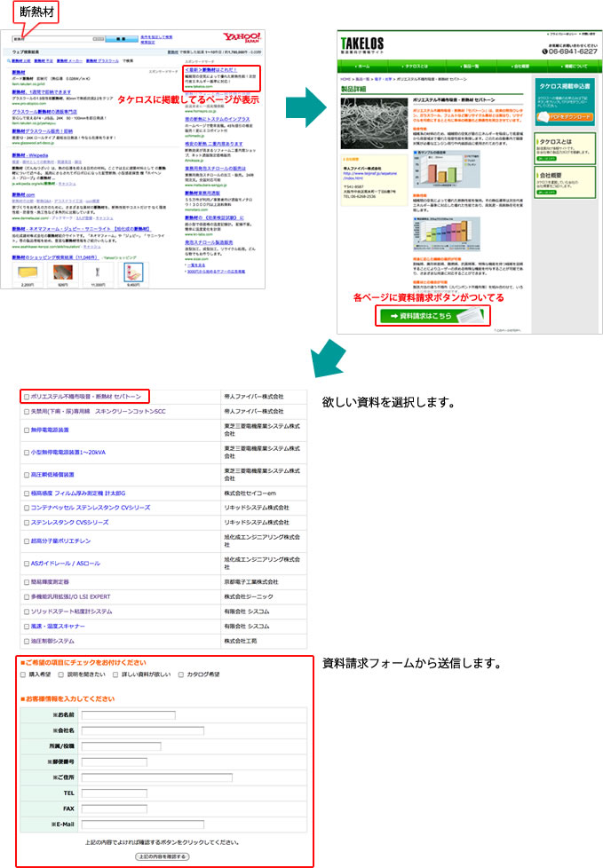Check 多機能汎用拡張I/O LSI EXPERT checkbox
The height and width of the screenshot is (868, 603).
coord(26,597)
